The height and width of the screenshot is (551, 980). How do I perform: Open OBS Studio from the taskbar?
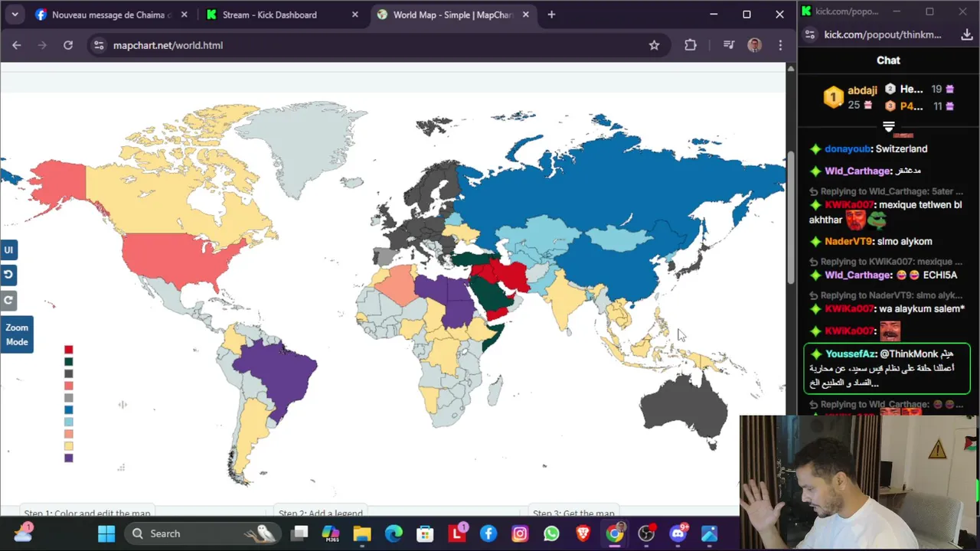[x=646, y=533]
